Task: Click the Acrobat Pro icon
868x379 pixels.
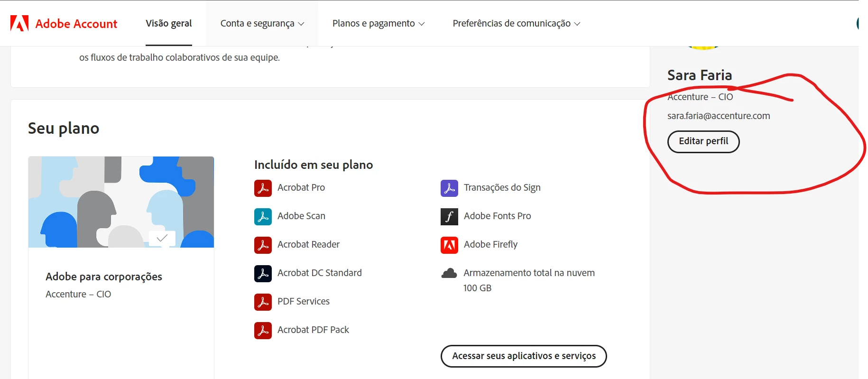Action: pyautogui.click(x=263, y=188)
